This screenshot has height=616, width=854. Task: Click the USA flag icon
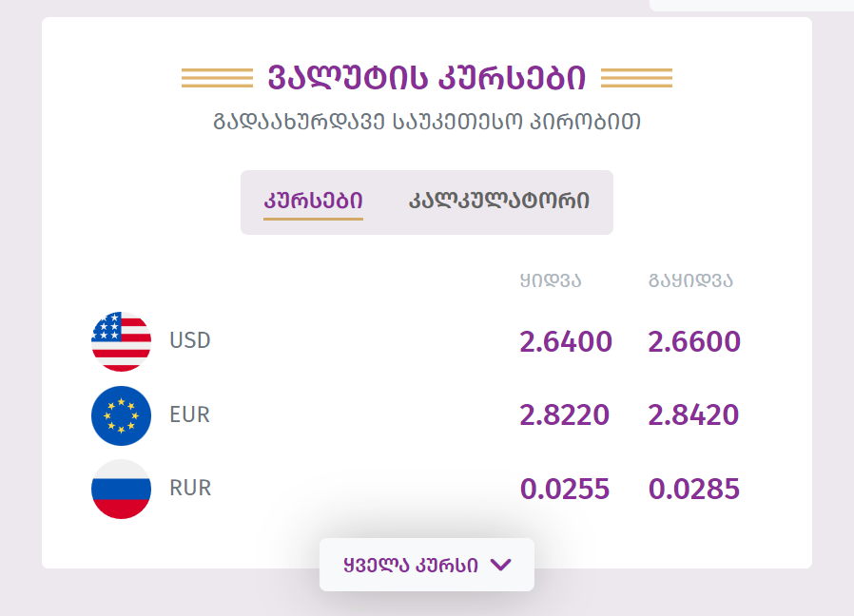(x=121, y=341)
